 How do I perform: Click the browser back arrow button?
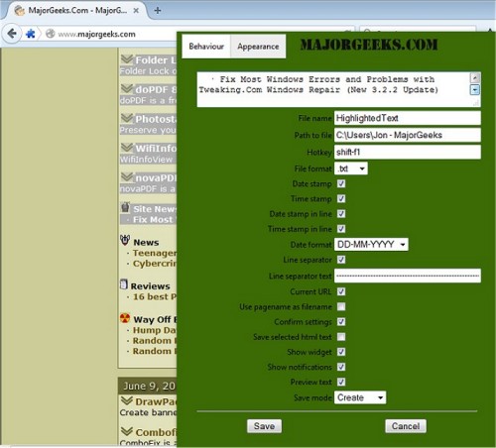pos(12,34)
